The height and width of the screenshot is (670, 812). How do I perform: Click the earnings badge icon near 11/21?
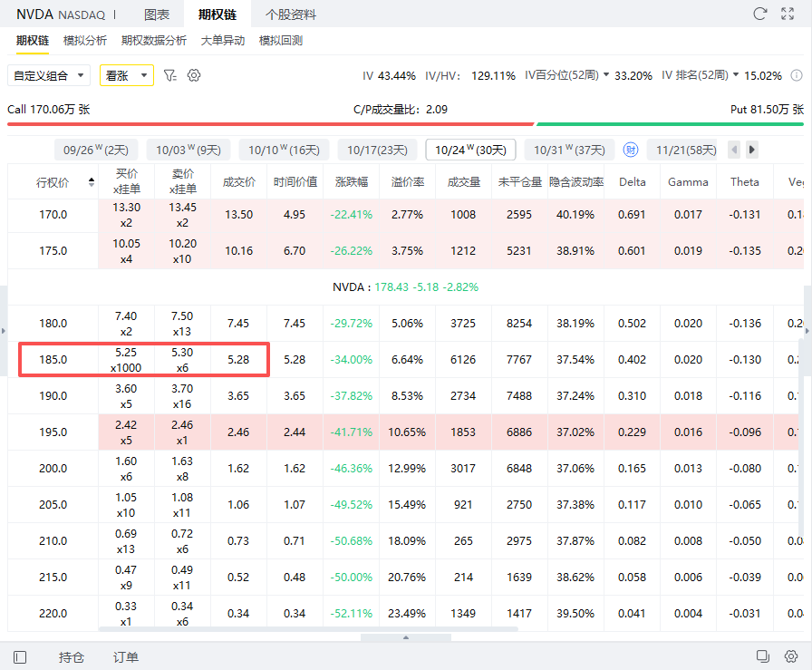click(x=630, y=150)
